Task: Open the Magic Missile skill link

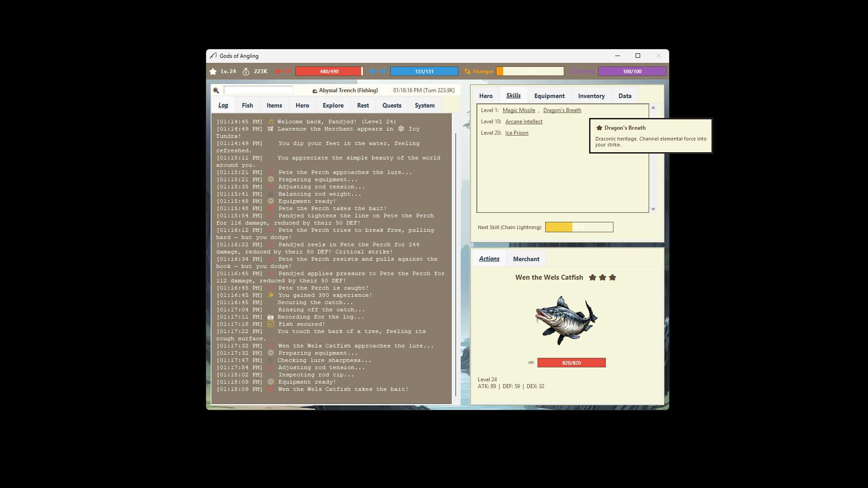Action: [x=519, y=110]
